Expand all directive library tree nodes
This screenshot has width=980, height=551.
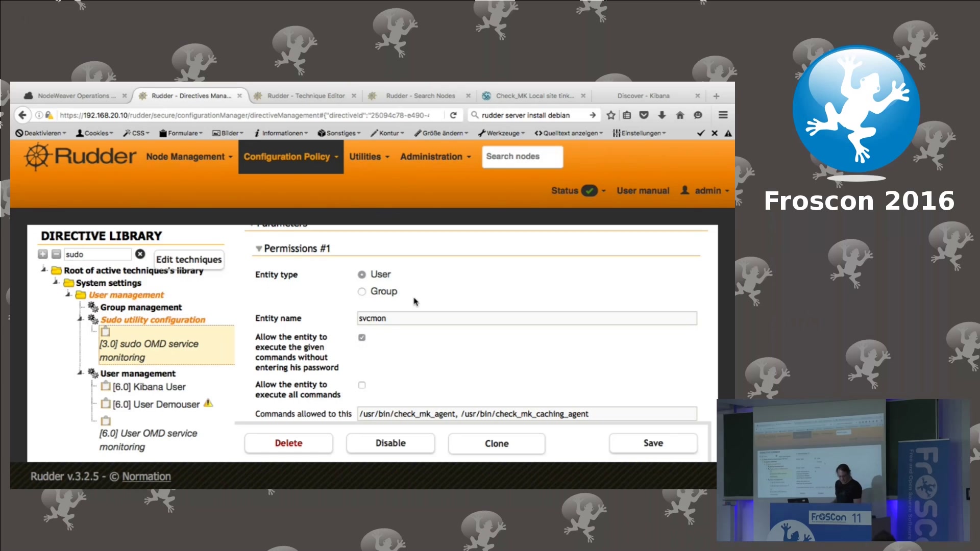click(43, 254)
